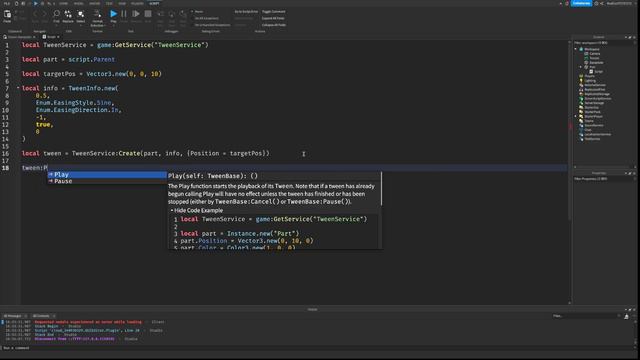Collapse the Part node in Explorer
Viewport: 640px width, 360px height.
coord(581,67)
